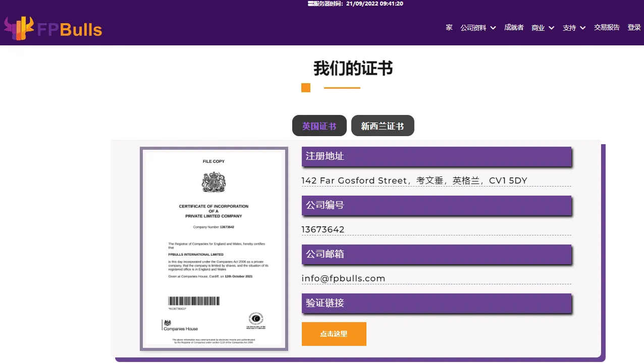
Task: Expand the 商业 dropdown chevron
Action: 552,28
